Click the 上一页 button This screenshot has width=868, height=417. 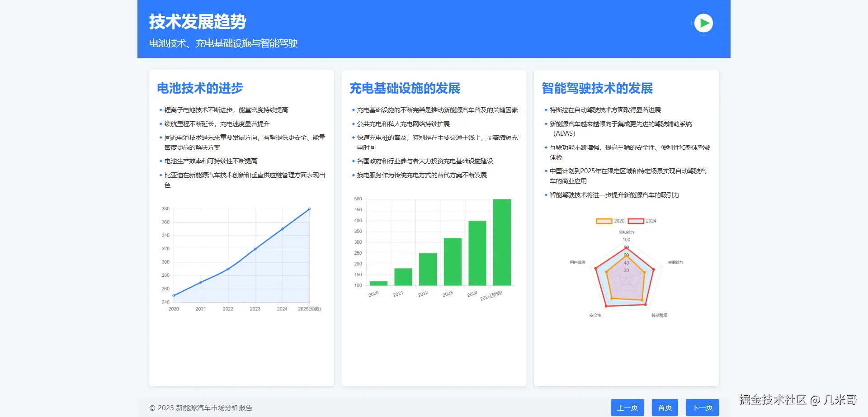pyautogui.click(x=627, y=407)
